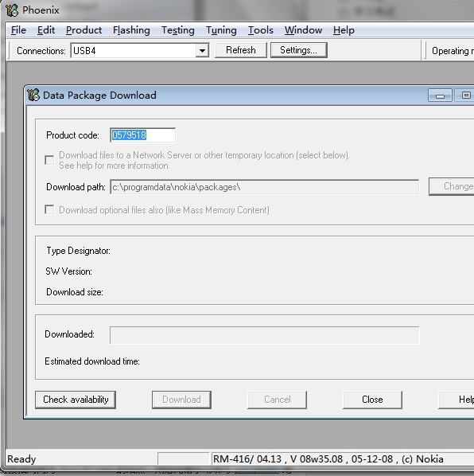Screen dimensions: 474x476
Task: Click the Change download path button
Action: tap(452, 186)
